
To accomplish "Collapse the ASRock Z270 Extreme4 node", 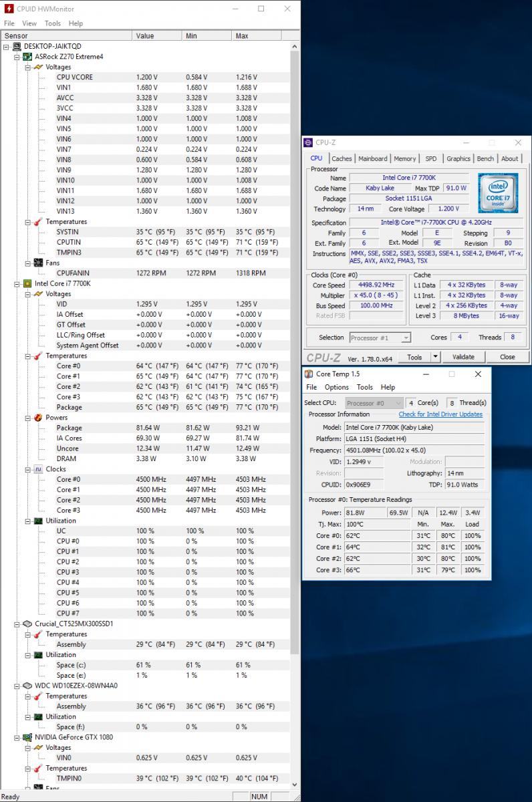I will pyautogui.click(x=17, y=57).
